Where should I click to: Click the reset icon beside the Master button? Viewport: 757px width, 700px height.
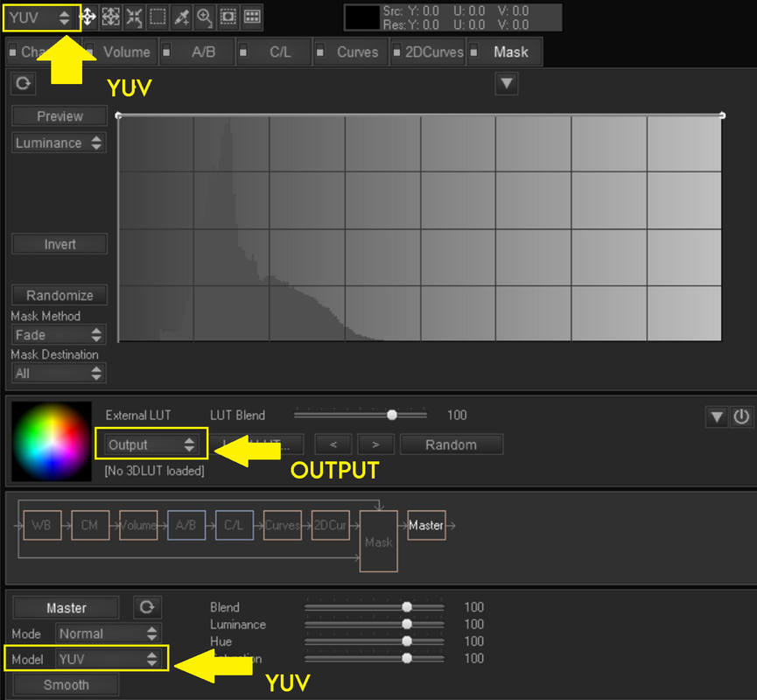tap(147, 607)
